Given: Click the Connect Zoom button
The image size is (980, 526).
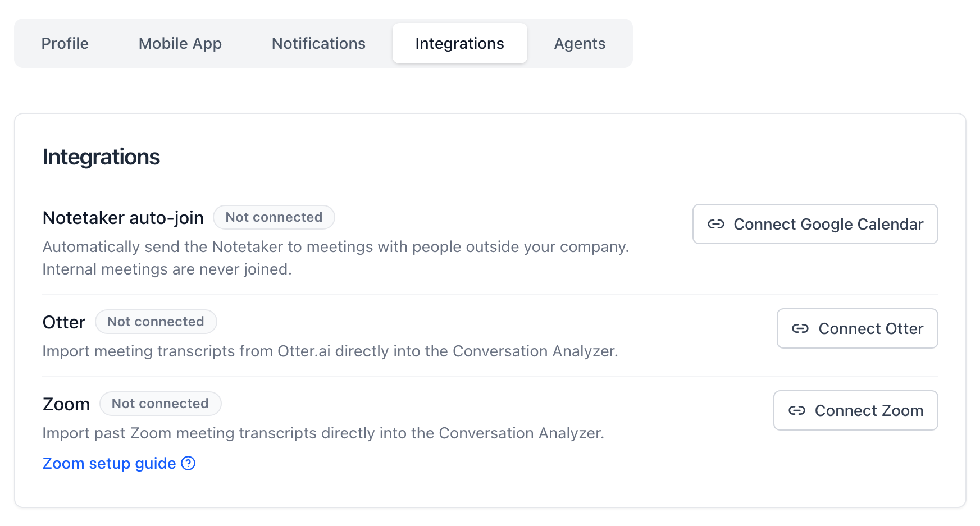Looking at the screenshot, I should pyautogui.click(x=855, y=410).
